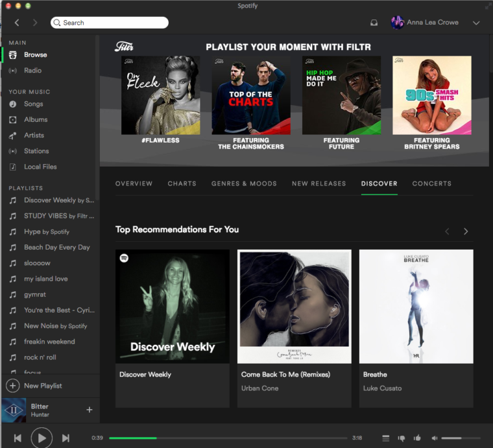The image size is (493, 448).
Task: Open Hip Hop Made Me Do It cover
Action: pyautogui.click(x=341, y=95)
